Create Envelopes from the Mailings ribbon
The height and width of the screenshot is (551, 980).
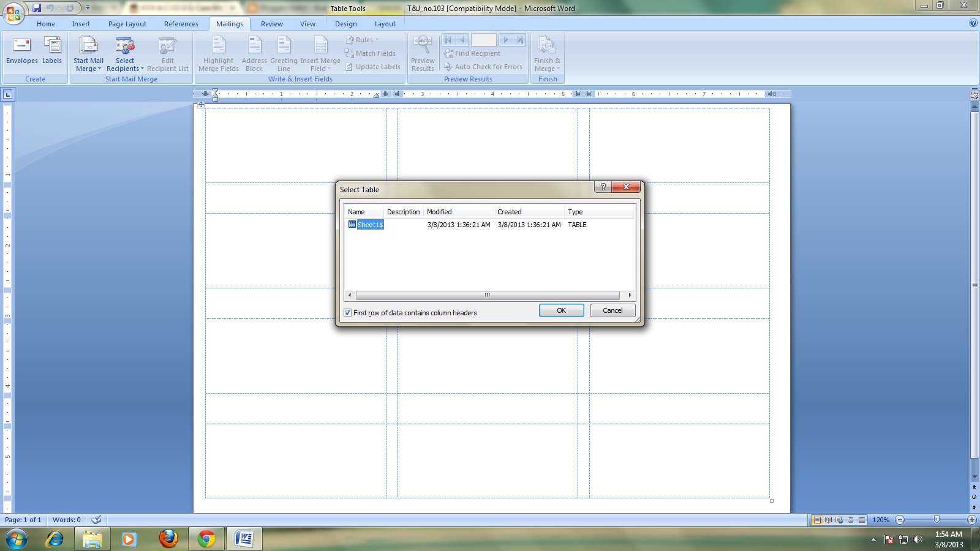point(22,50)
